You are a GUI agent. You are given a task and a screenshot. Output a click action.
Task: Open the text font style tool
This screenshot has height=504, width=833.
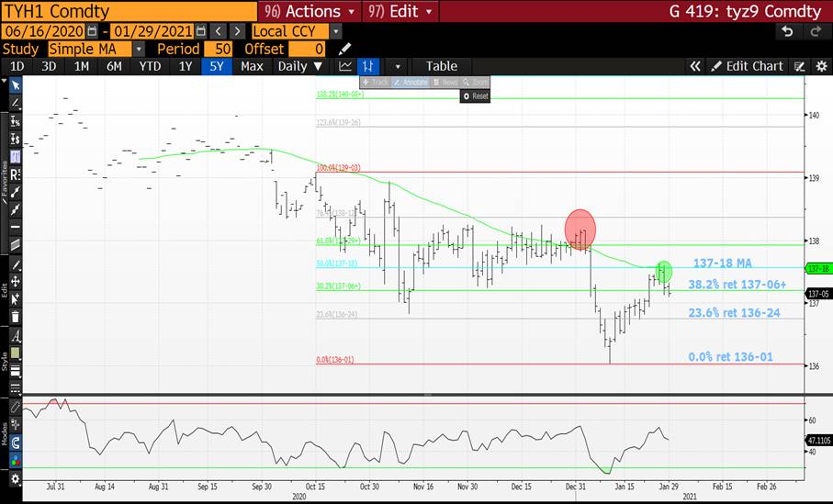coord(16,336)
